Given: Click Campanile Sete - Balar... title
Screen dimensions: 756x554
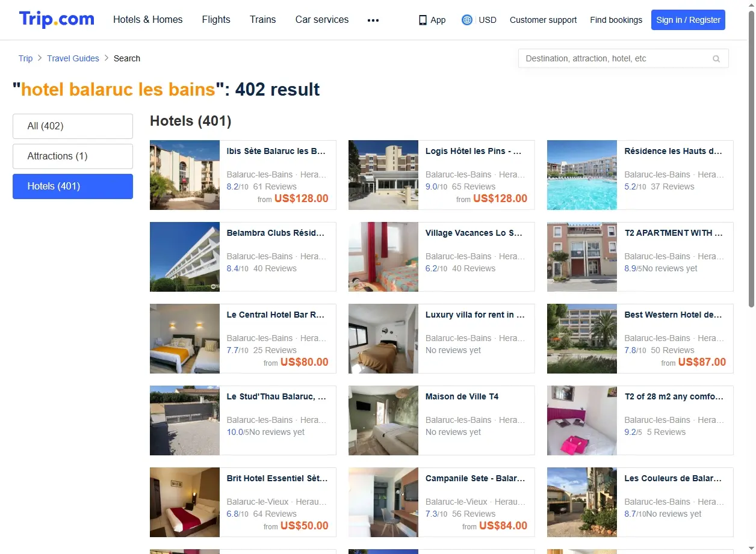Looking at the screenshot, I should [x=476, y=478].
